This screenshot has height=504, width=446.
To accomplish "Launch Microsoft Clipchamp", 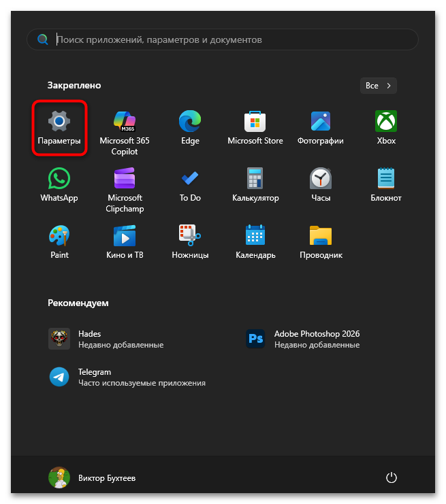I will [x=125, y=190].
